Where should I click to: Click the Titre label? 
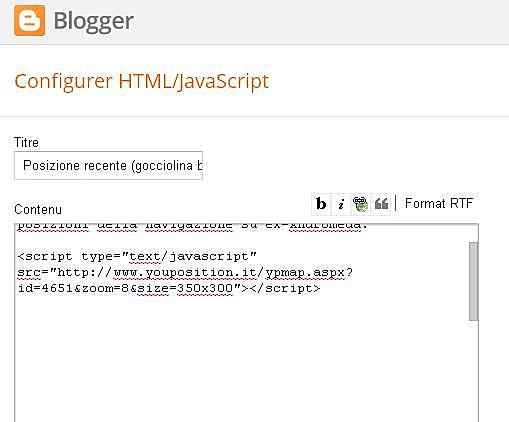(x=26, y=142)
